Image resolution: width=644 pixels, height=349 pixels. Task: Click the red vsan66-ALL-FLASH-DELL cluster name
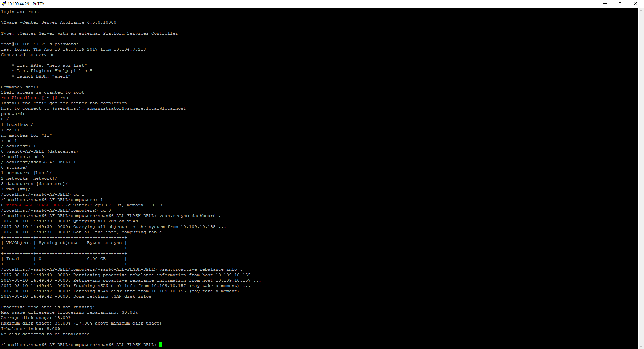35,205
